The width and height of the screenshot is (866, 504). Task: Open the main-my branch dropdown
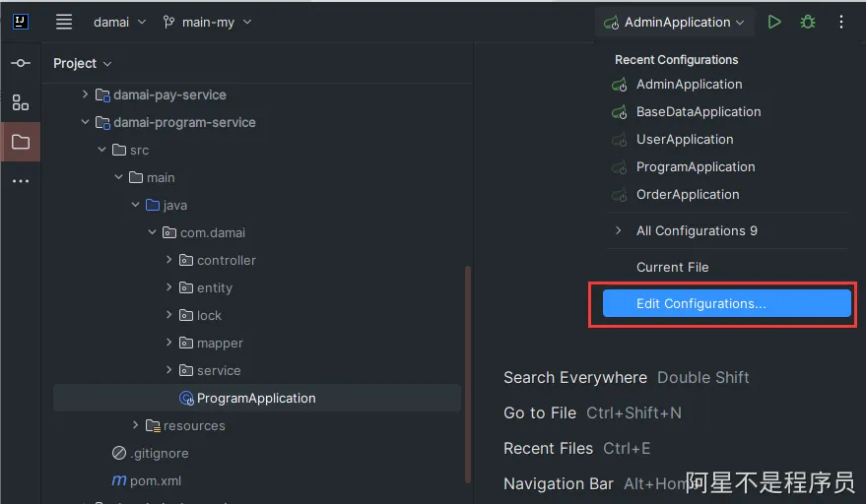(207, 22)
